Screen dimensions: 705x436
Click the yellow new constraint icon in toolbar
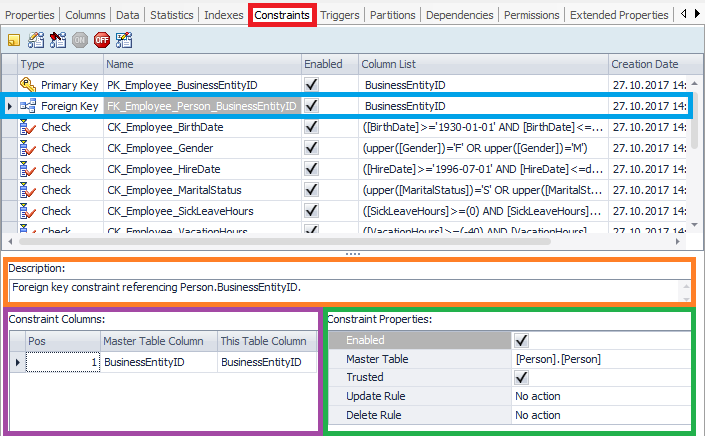14,41
